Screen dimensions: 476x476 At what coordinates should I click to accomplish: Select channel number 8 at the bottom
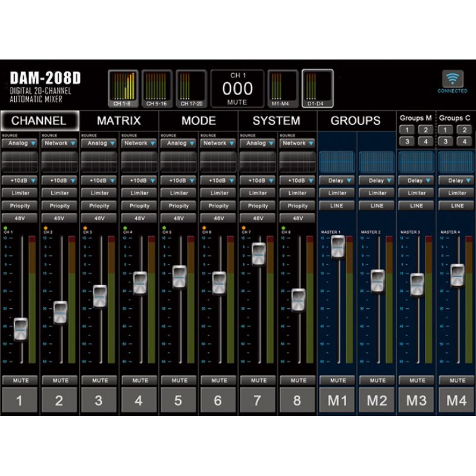[297, 400]
